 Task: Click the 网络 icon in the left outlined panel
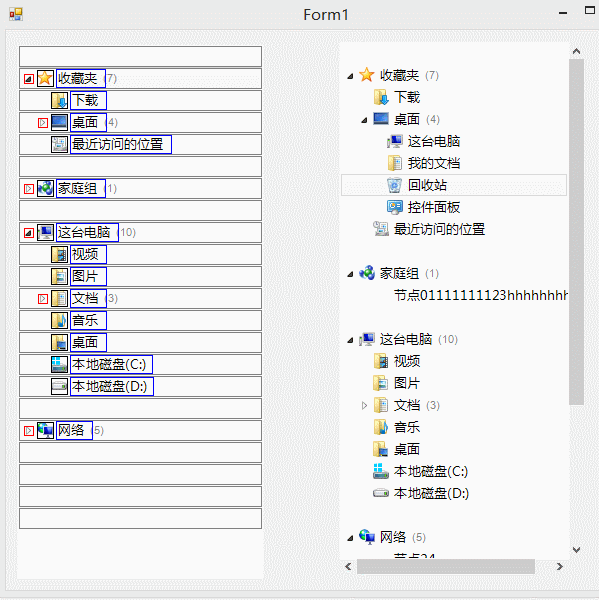(45, 430)
